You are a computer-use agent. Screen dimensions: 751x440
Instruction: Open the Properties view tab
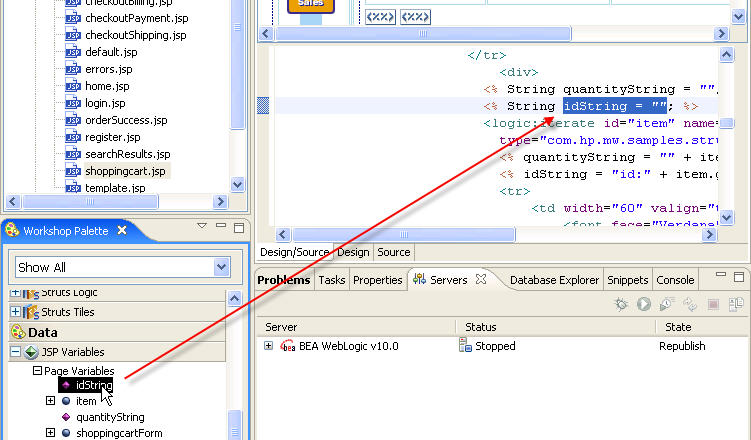click(377, 280)
